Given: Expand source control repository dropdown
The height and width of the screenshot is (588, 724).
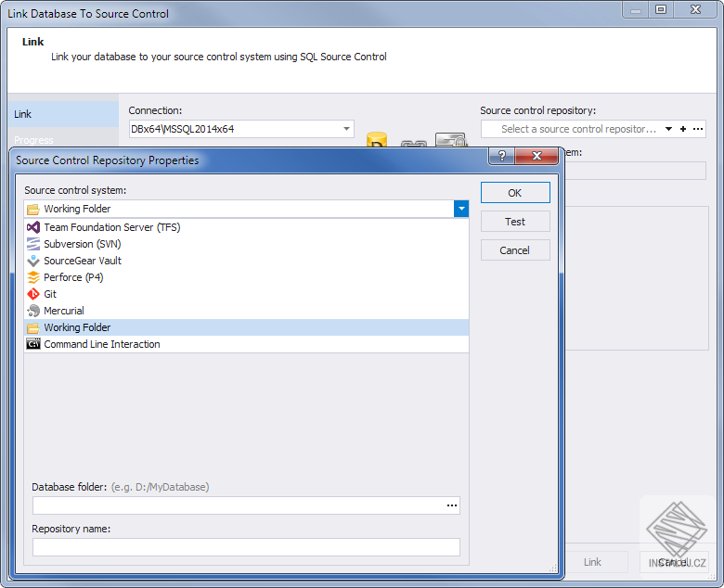Looking at the screenshot, I should [668, 129].
